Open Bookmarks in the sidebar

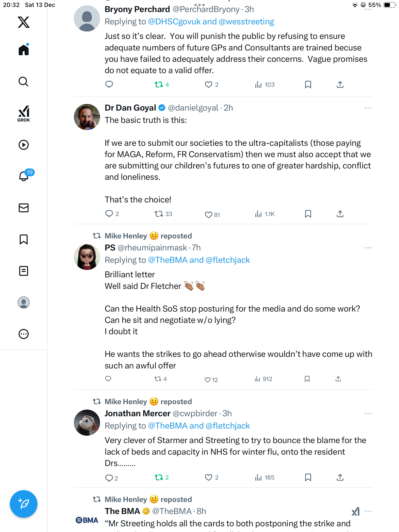[x=24, y=239]
